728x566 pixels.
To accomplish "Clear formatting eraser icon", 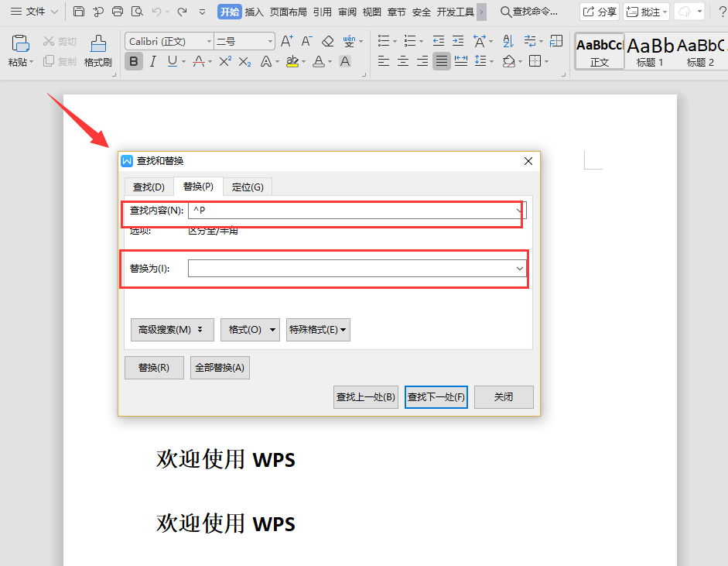I will click(328, 41).
